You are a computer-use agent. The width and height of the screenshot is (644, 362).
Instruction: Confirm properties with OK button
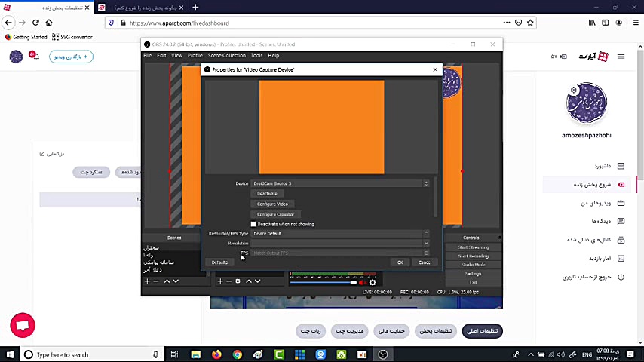[x=400, y=262]
